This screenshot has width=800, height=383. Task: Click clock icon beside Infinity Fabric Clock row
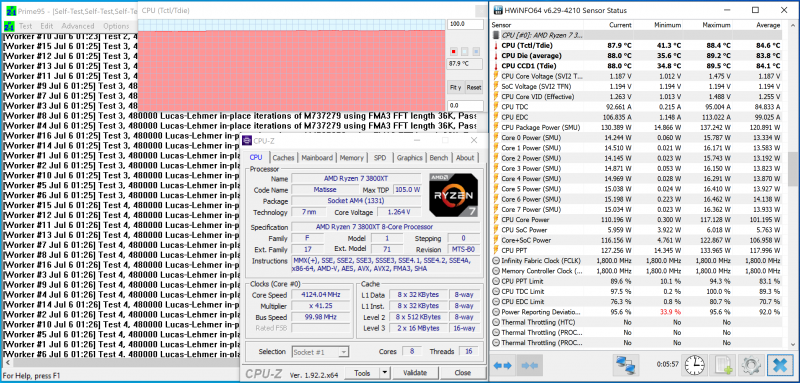point(496,261)
